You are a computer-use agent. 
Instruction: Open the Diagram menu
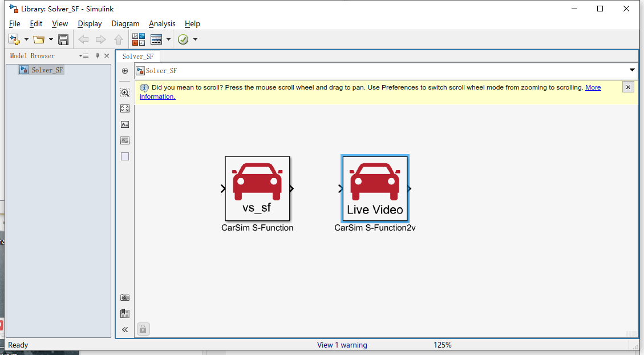125,24
